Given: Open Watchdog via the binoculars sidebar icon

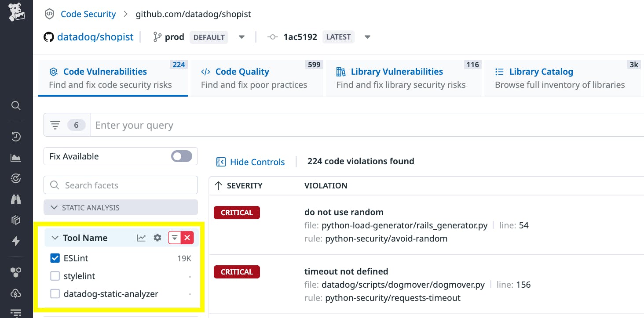Looking at the screenshot, I should click(x=16, y=199).
